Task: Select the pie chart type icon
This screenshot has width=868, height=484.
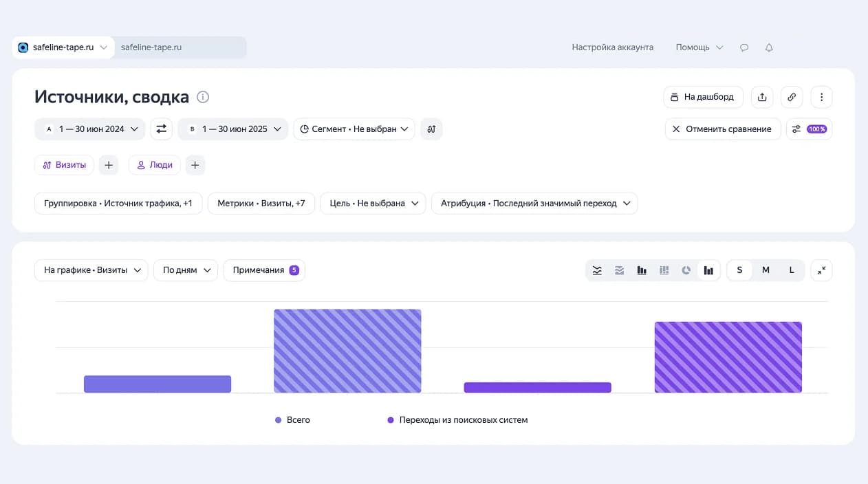Action: 686,270
